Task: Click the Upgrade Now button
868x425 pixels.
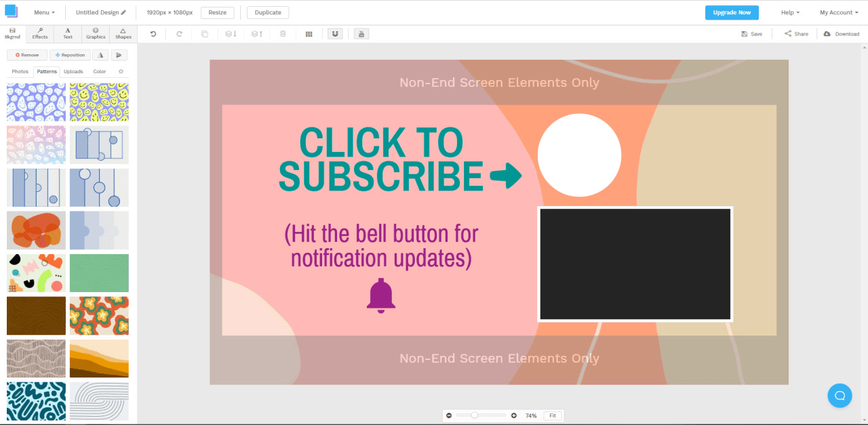Action: 732,12
